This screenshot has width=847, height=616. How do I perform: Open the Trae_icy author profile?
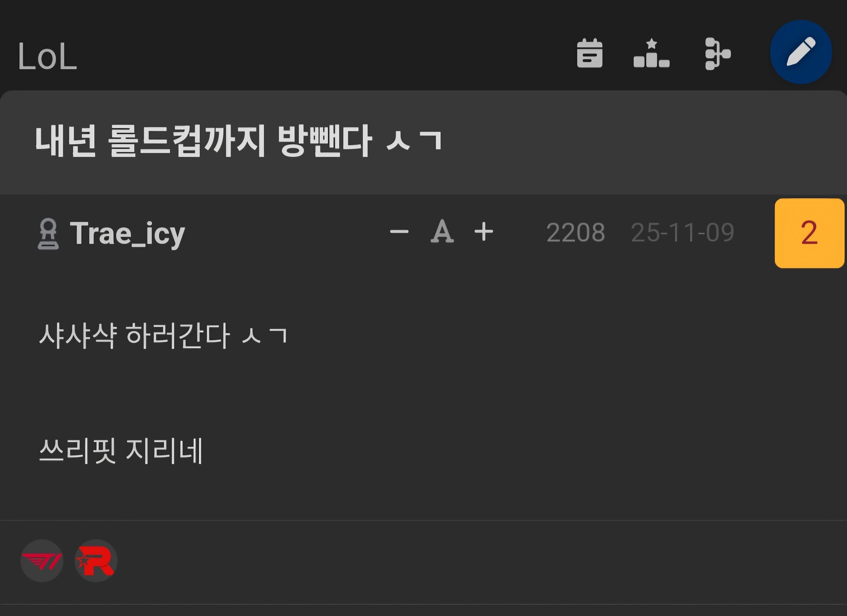pos(127,233)
